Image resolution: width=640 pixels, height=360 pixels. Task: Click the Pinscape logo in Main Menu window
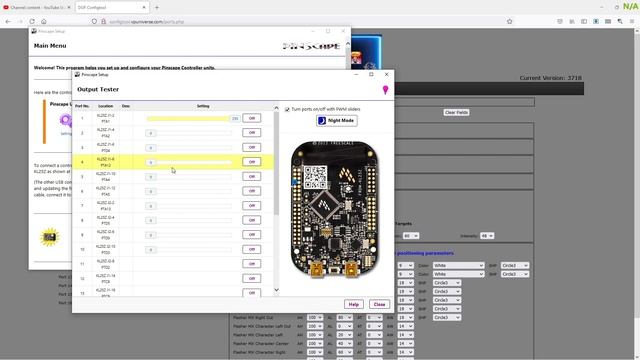point(311,46)
